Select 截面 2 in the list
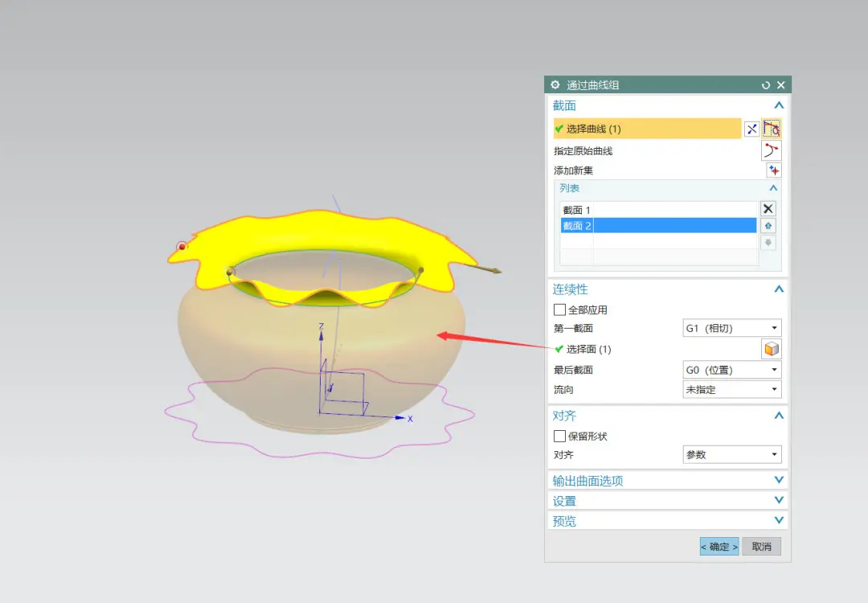The width and height of the screenshot is (868, 603). [658, 225]
